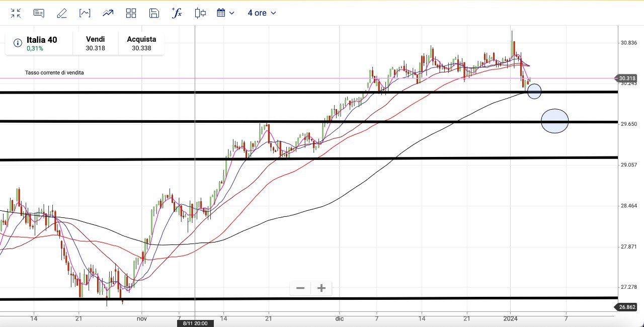Select the pencil drawing tool
Image resolution: width=644 pixels, height=327 pixels.
click(62, 13)
